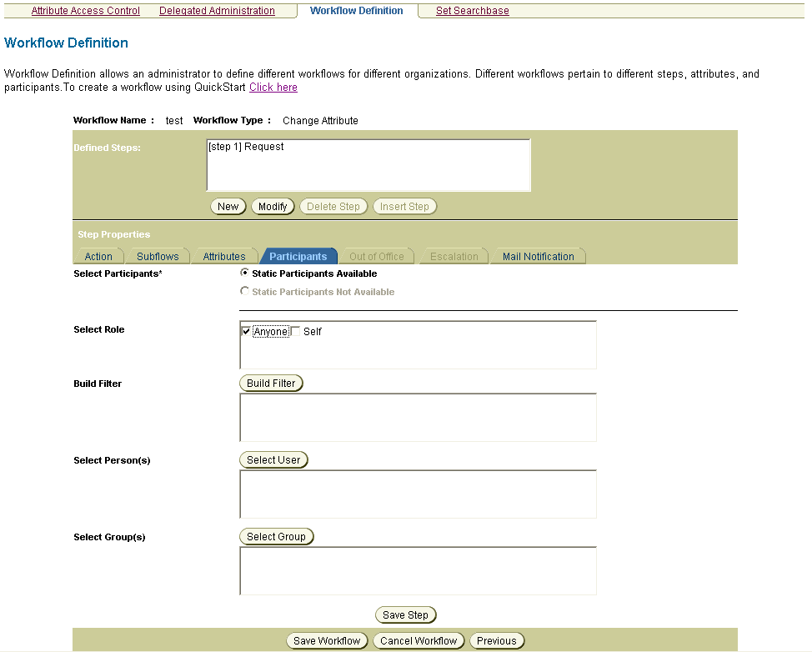
Task: Click inside the Build Filter text area
Action: [x=418, y=418]
